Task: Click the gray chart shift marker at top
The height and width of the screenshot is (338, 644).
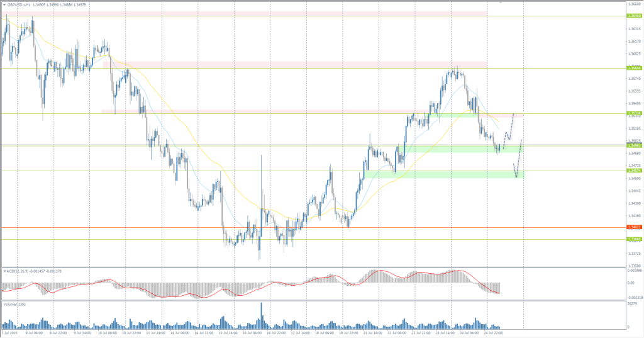Action: (501, 3)
